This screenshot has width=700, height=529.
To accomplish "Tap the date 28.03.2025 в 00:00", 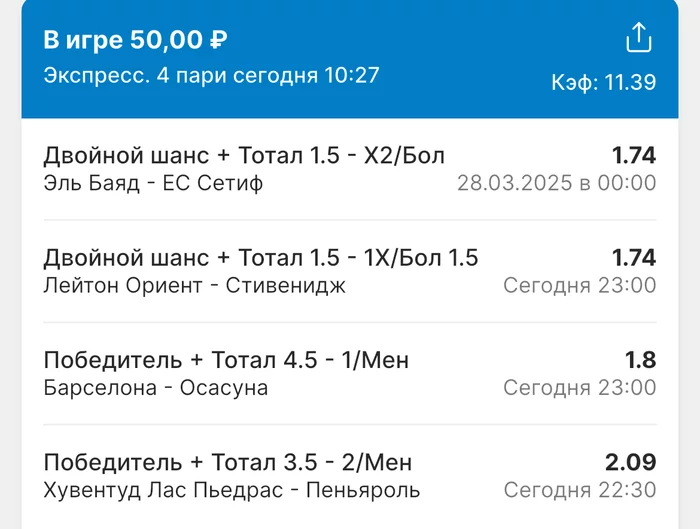I will pos(556,183).
